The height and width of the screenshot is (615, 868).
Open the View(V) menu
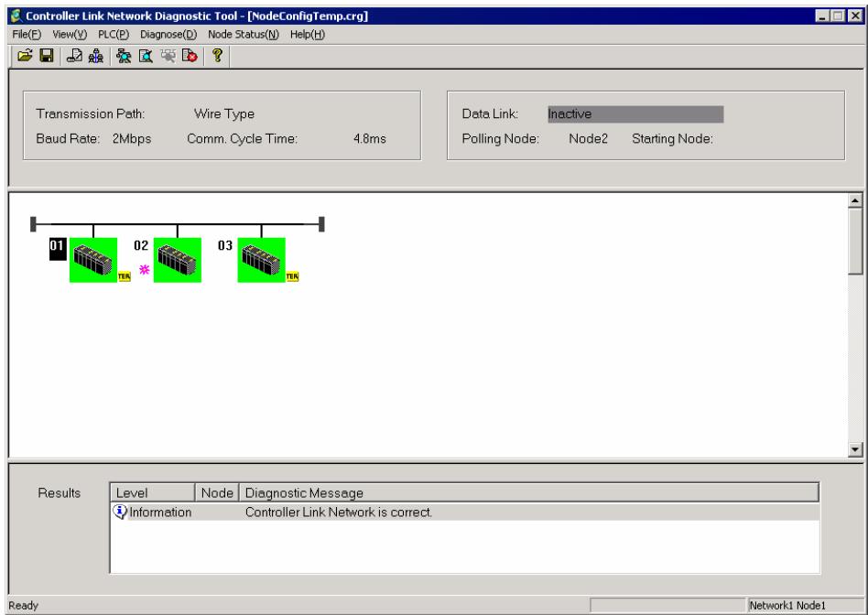point(70,35)
